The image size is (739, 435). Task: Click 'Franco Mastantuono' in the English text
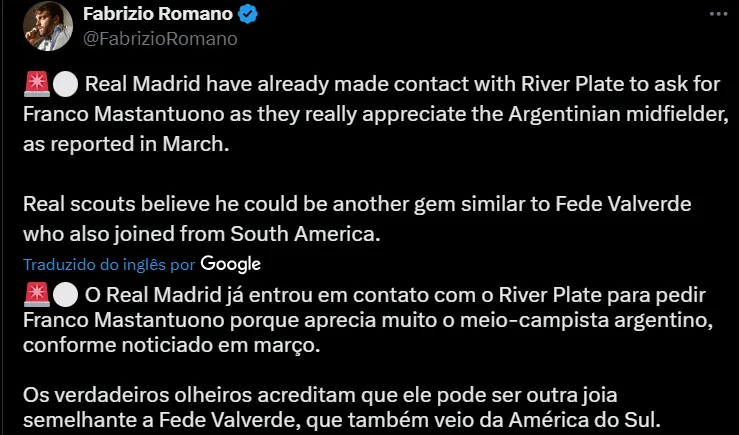[x=111, y=115]
